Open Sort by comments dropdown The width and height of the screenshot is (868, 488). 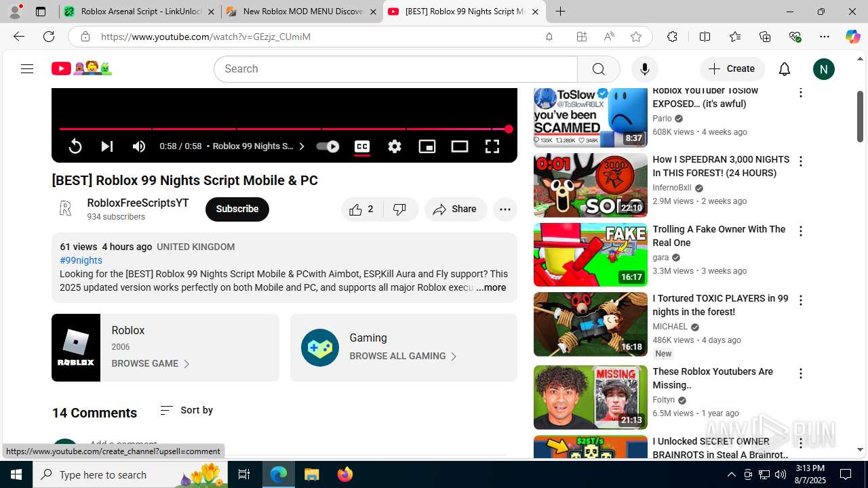click(186, 410)
